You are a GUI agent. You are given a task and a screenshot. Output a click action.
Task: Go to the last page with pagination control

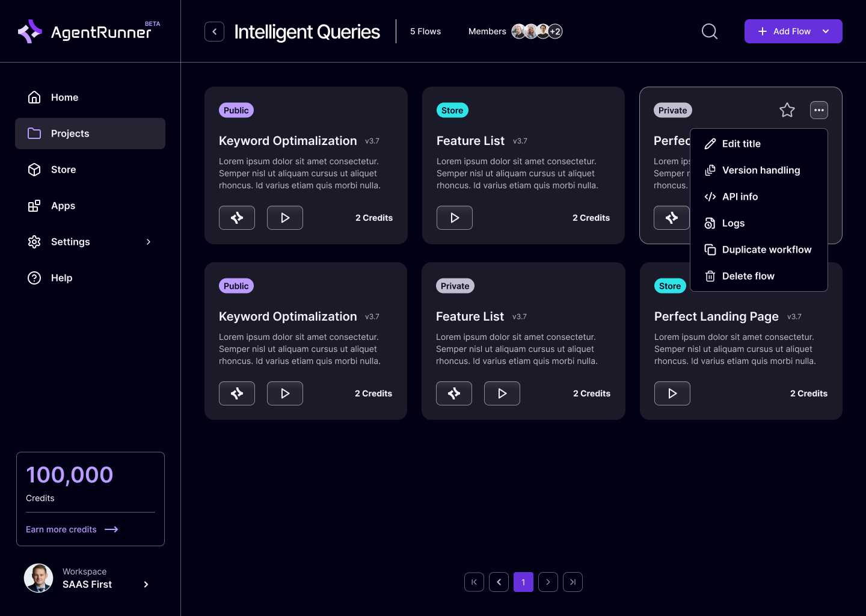click(x=573, y=582)
